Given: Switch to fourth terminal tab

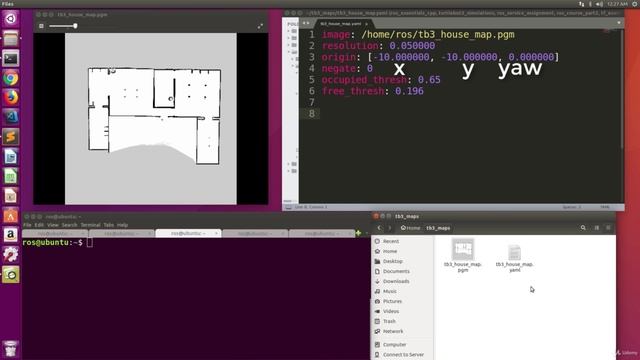Looking at the screenshot, I should point(255,233).
